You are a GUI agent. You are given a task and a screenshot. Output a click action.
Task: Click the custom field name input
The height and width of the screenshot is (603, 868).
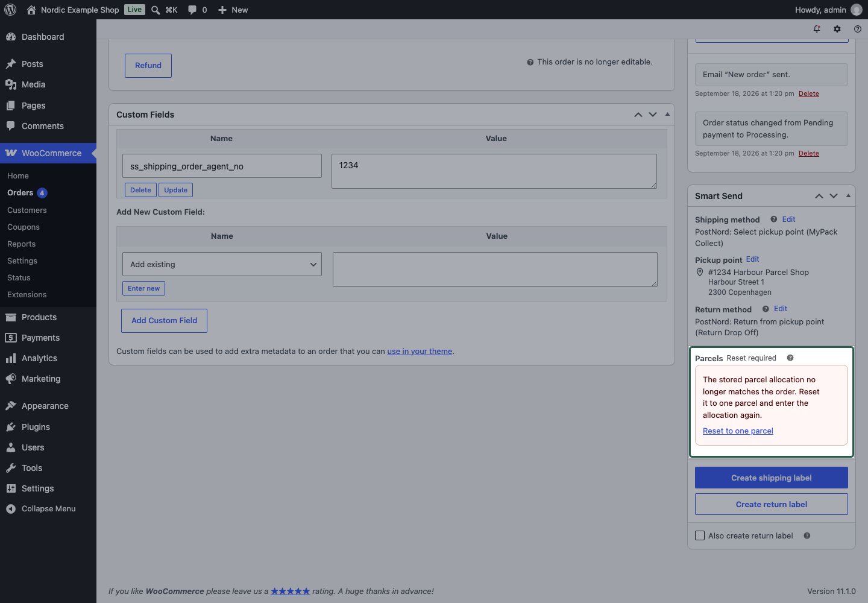pos(222,166)
